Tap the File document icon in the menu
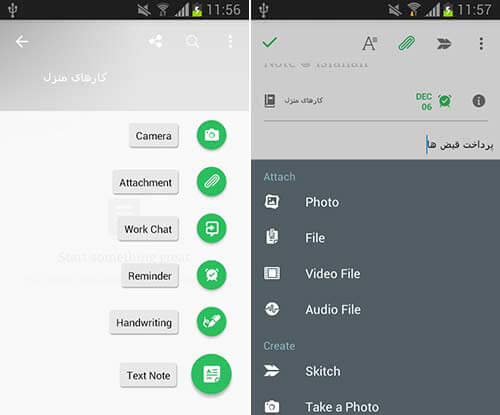The width and height of the screenshot is (500, 415). [x=272, y=237]
